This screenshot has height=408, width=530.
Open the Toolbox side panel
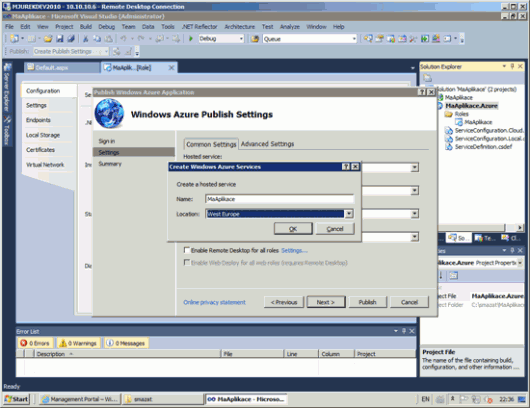[7, 130]
